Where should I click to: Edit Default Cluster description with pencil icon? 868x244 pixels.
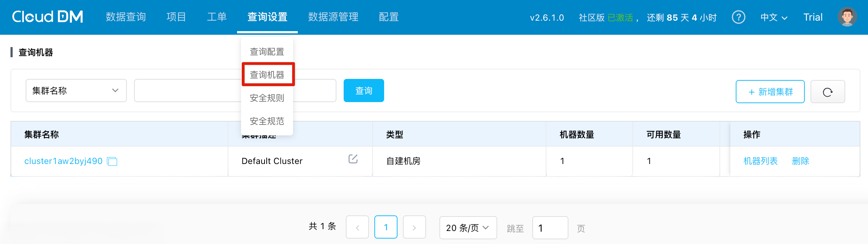[x=353, y=159]
